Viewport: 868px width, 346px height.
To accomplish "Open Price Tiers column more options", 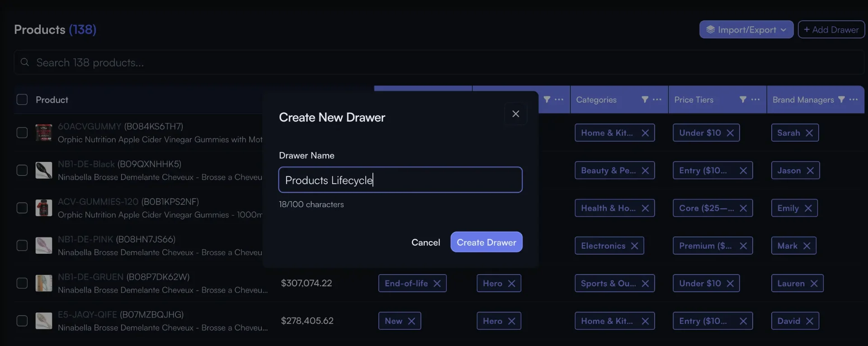I will point(755,100).
